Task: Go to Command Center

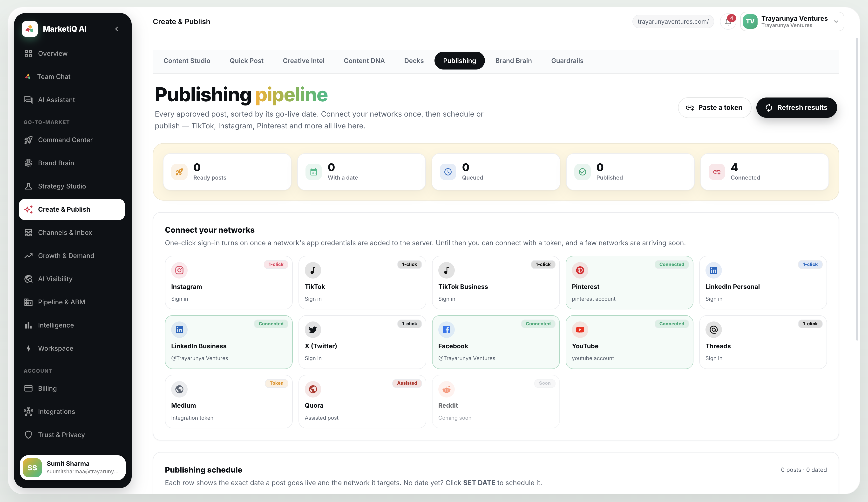Action: tap(72, 140)
